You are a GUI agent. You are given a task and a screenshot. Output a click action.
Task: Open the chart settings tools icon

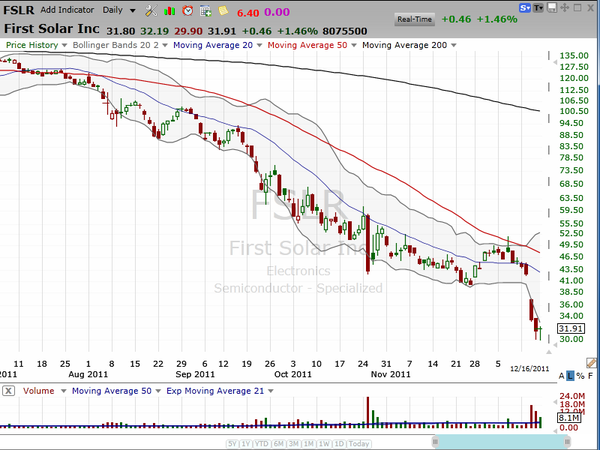pyautogui.click(x=151, y=10)
